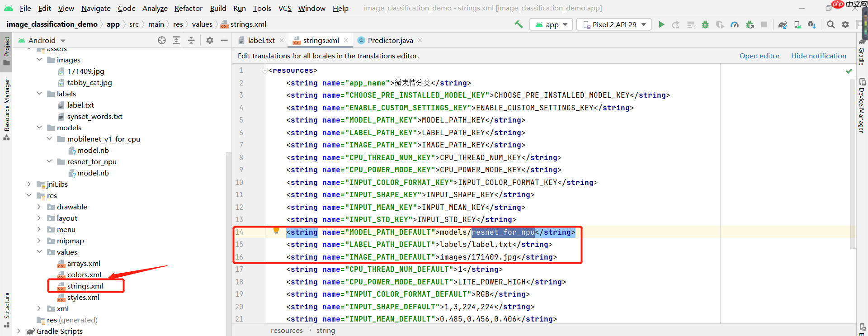Toggle the Resource Manager side panel
868x336 pixels.
point(7,109)
